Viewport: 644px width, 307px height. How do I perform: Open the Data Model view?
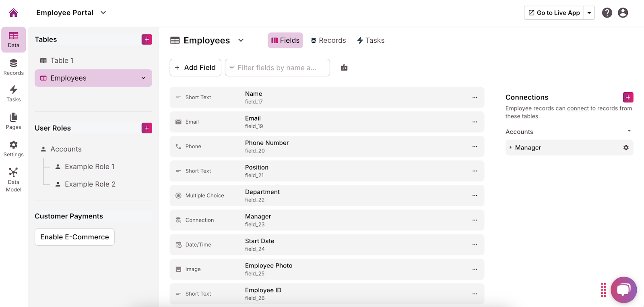(x=13, y=180)
